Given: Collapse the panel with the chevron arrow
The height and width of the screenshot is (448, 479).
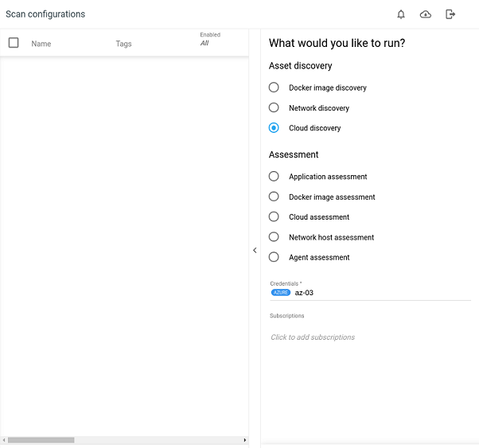Looking at the screenshot, I should point(255,250).
